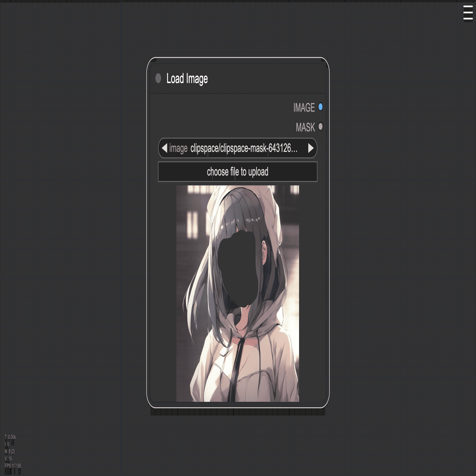Open the hamburger menu icon
Viewport: 476px width, 476px height.
(x=468, y=13)
